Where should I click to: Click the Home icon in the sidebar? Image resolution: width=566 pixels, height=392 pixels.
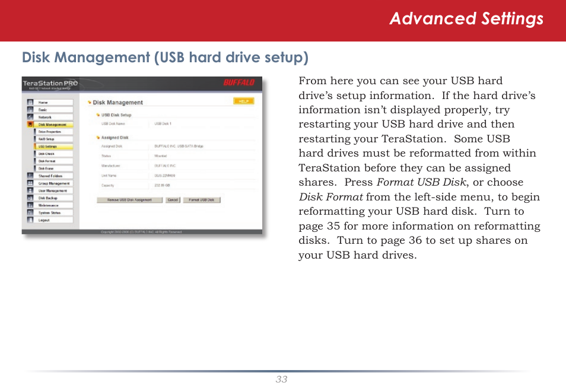pos(30,103)
